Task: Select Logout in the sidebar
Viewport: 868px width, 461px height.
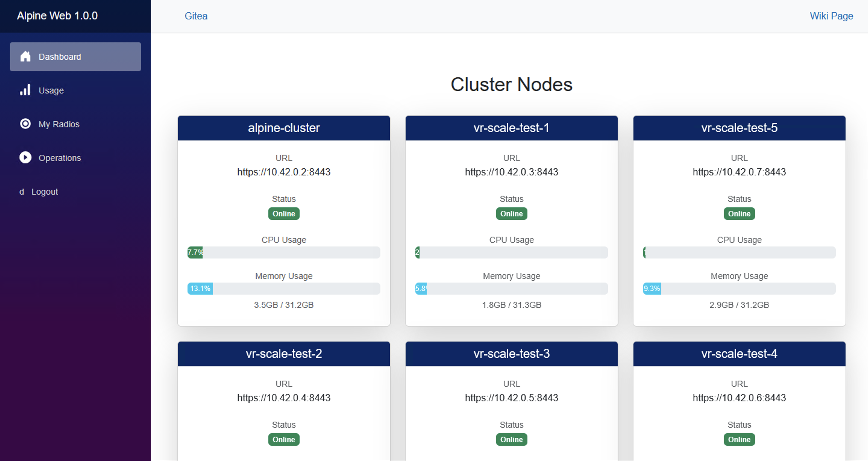Action: [x=45, y=192]
